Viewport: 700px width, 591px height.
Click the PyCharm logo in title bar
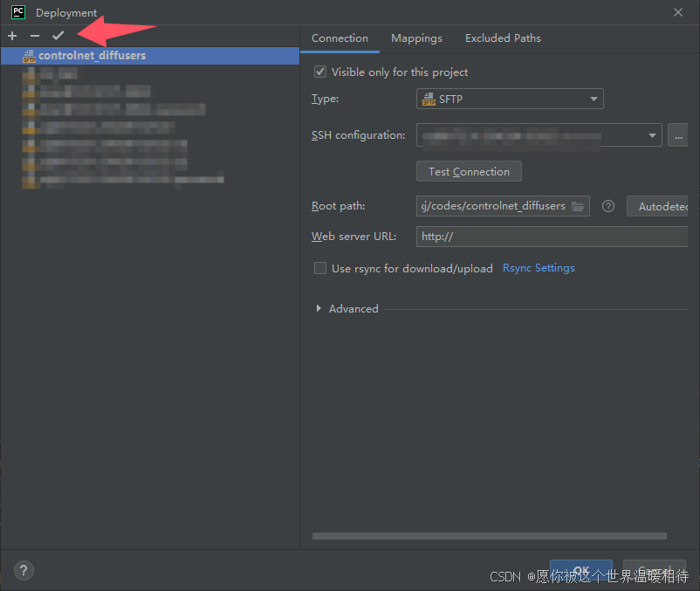point(18,12)
